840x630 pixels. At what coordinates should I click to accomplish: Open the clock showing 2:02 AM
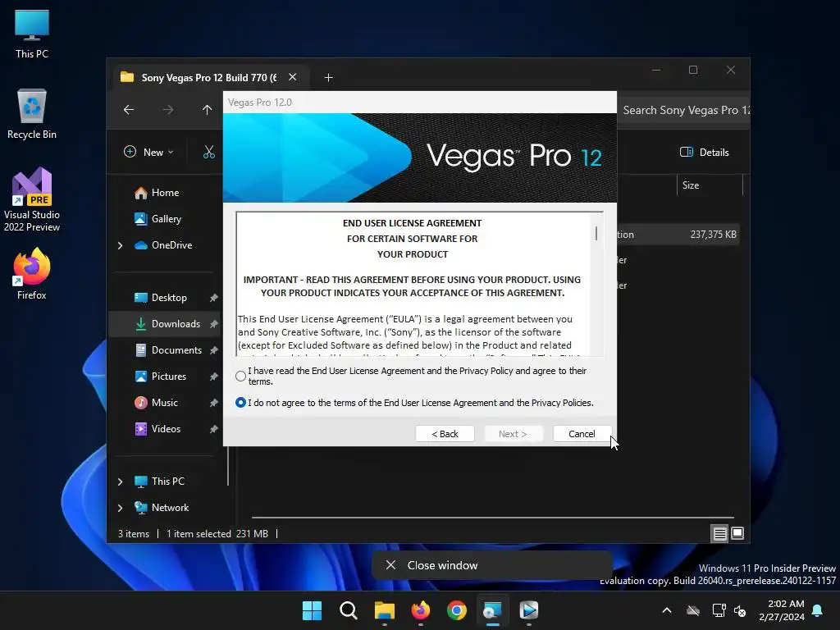click(782, 610)
